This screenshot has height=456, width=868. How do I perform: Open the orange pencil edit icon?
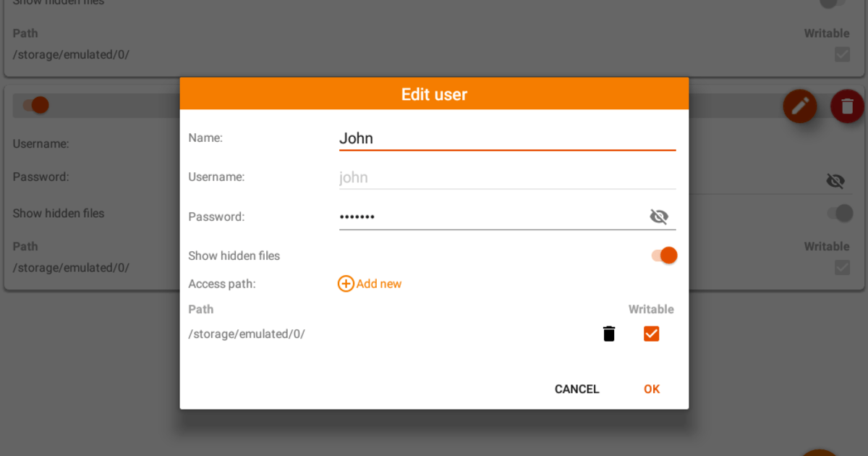(x=800, y=106)
